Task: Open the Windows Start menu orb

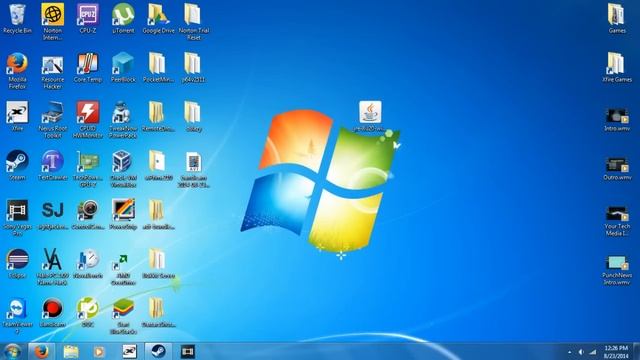Action: pos(12,351)
